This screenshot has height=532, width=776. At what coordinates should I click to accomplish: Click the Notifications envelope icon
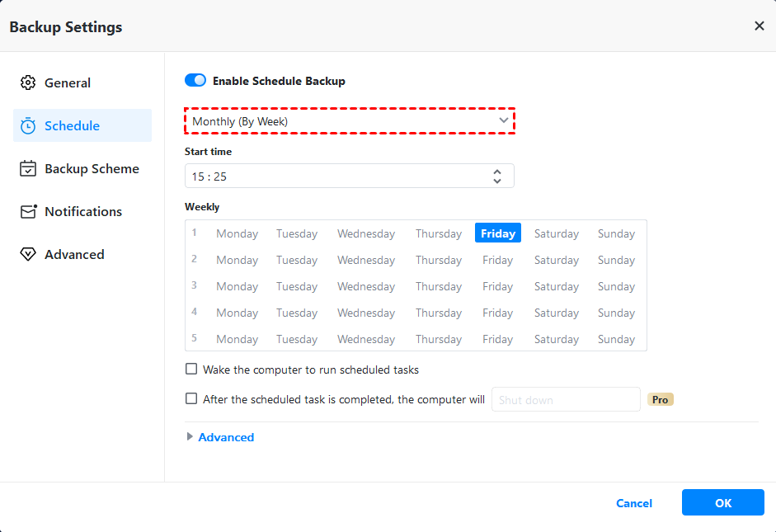pos(28,212)
